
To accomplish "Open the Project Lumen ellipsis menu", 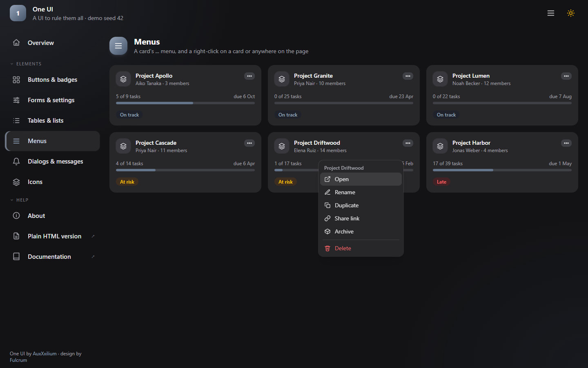I will point(566,76).
